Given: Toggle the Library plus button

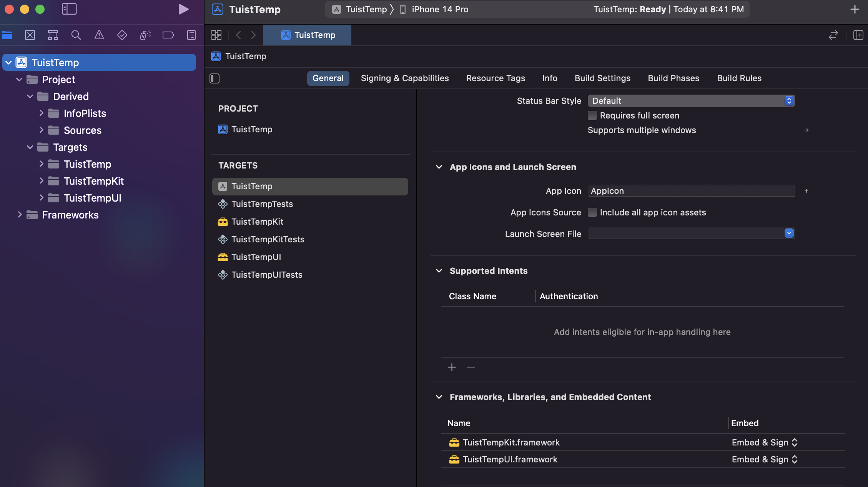Looking at the screenshot, I should click(x=855, y=9).
